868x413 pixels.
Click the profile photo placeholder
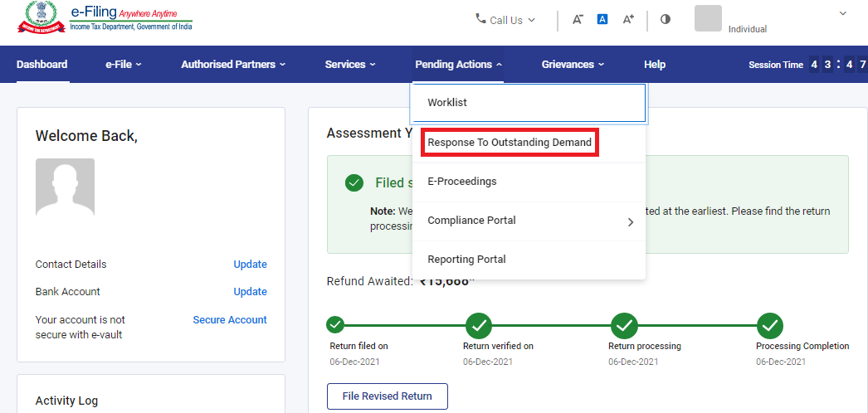65,187
